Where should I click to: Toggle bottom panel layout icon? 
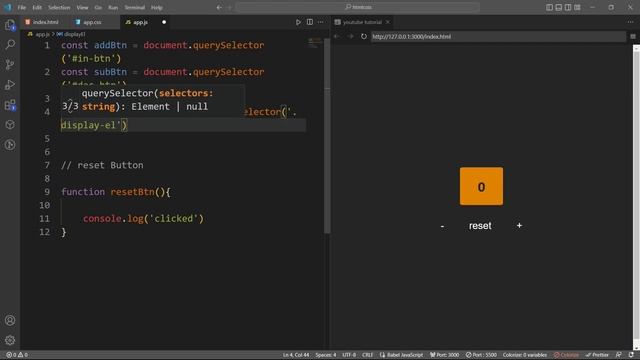click(558, 7)
